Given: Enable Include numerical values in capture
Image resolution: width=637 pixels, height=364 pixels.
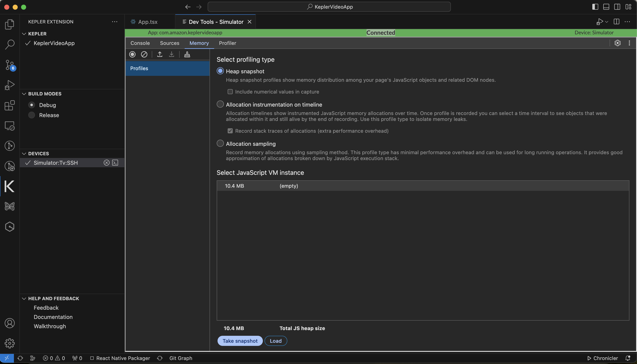Looking at the screenshot, I should pyautogui.click(x=230, y=92).
